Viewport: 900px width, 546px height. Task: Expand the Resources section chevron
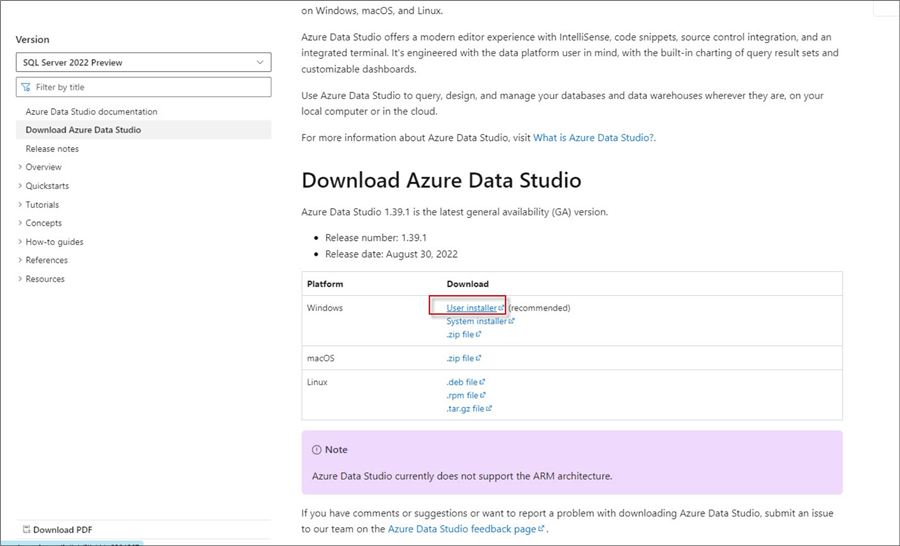(20, 278)
